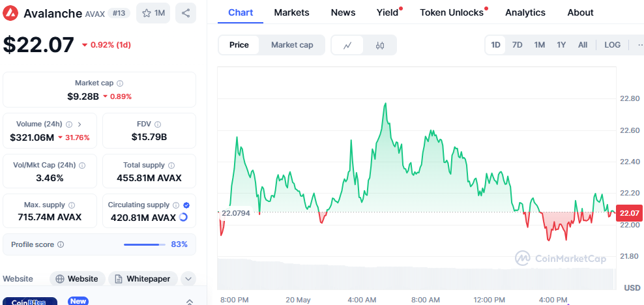Go to Token Unlocks tab
Screen dimensions: 644x305
point(451,13)
